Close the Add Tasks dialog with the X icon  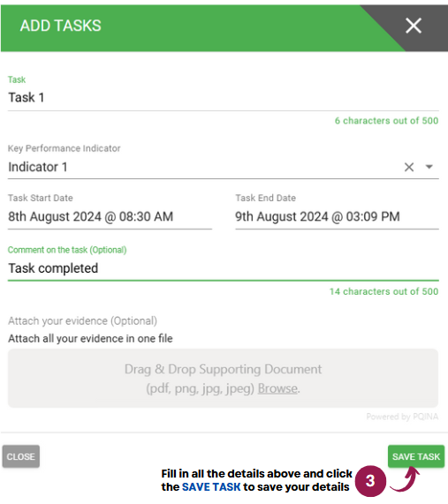tap(414, 26)
